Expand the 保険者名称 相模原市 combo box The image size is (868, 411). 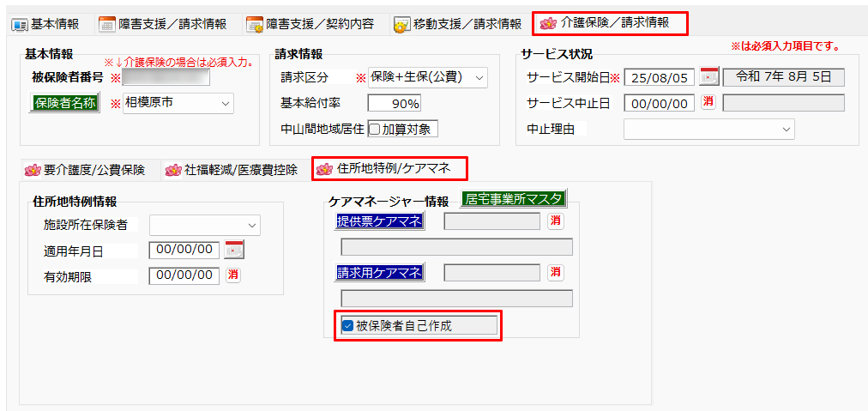[x=178, y=103]
